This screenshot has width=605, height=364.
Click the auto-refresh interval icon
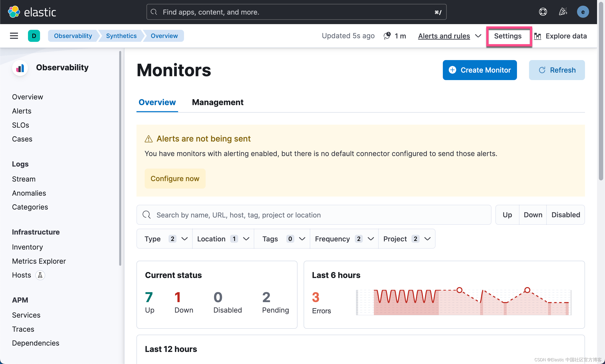(387, 36)
